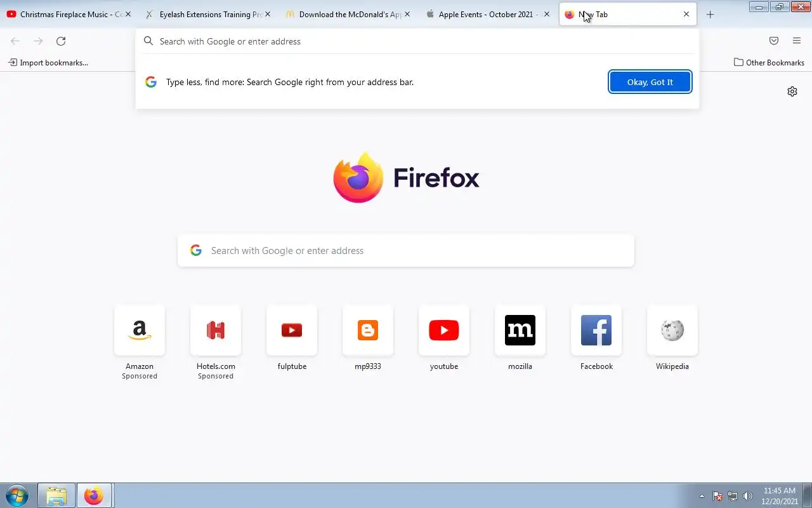Viewport: 812px width, 508px height.
Task: Open new tab personalization settings gear
Action: click(x=792, y=91)
